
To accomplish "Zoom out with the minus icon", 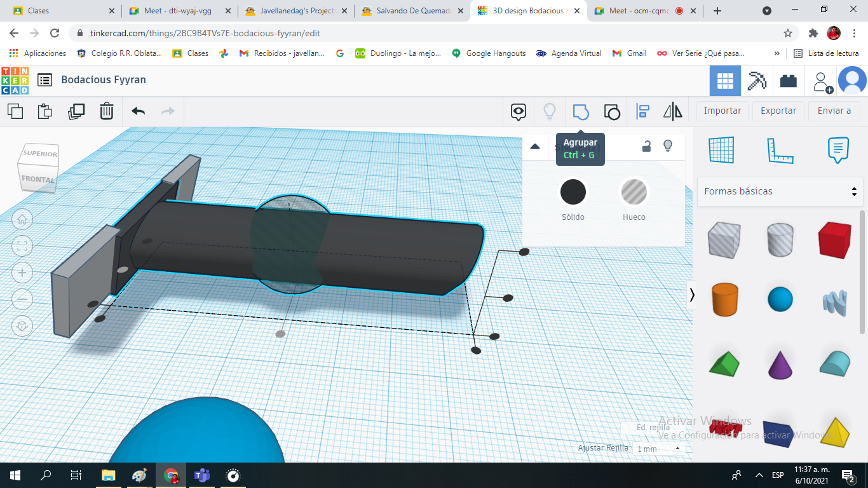I will 22,299.
